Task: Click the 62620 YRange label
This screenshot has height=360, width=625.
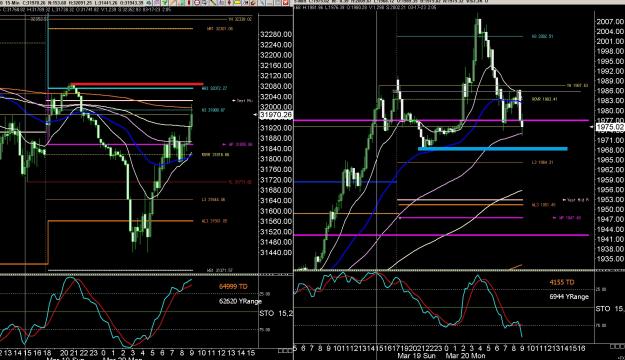Action: pyautogui.click(x=240, y=301)
